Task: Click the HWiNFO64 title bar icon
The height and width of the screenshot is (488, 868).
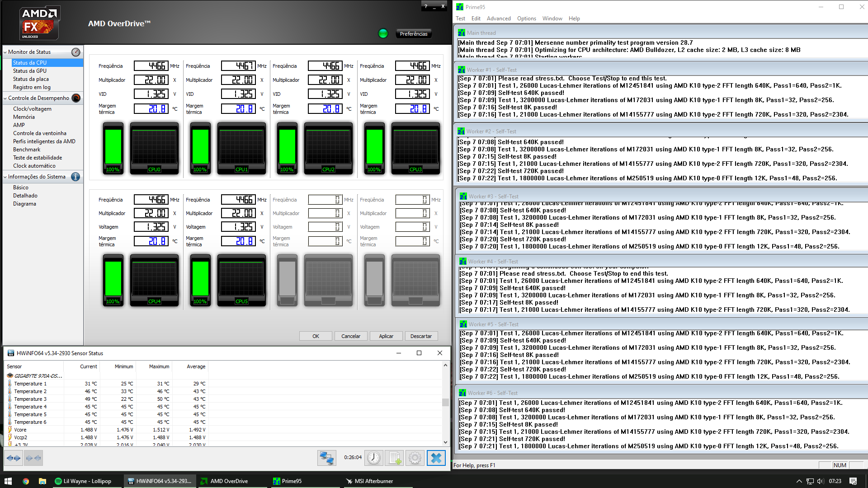Action: [10, 353]
